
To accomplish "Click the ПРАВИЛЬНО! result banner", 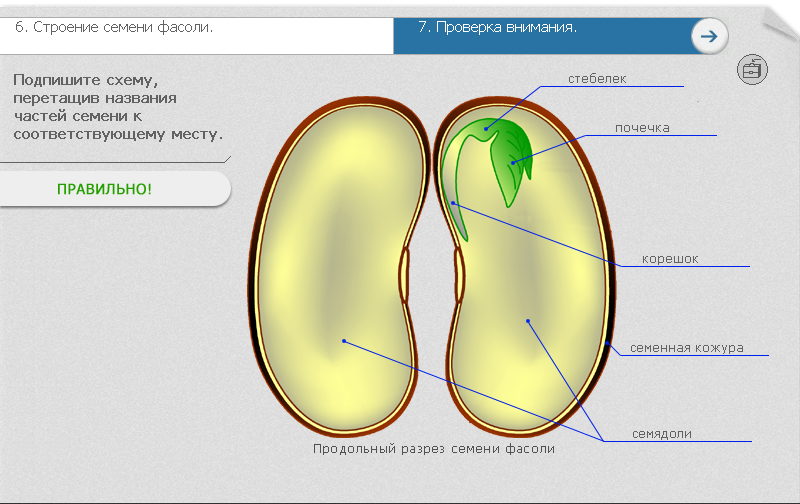I will (x=104, y=189).
